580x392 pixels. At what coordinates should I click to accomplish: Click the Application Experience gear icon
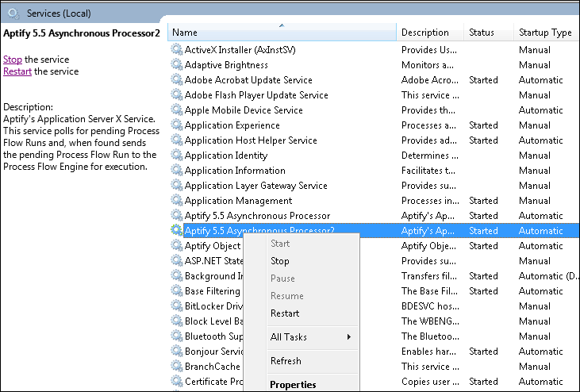pos(176,125)
